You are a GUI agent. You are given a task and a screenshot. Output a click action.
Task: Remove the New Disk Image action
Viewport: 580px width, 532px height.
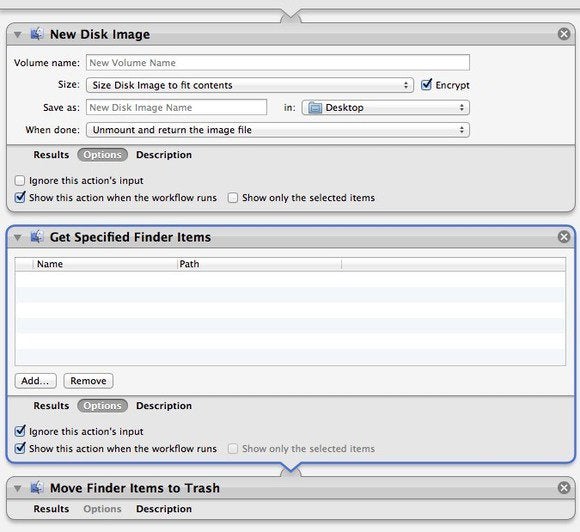click(x=564, y=34)
